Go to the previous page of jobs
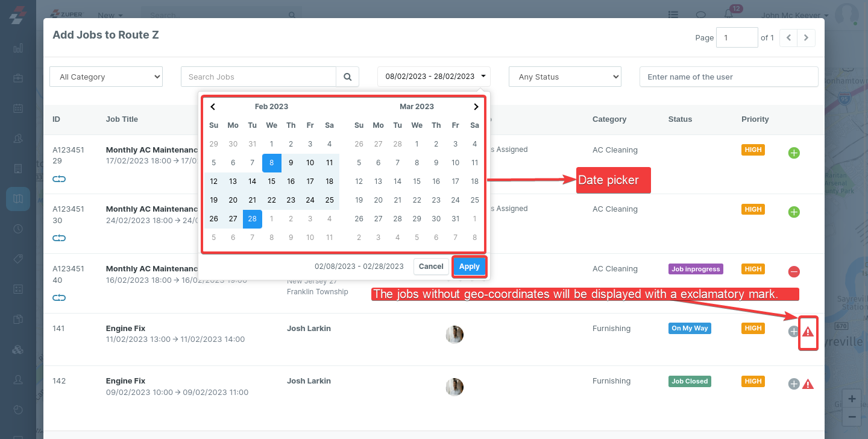The image size is (868, 439). coord(788,37)
